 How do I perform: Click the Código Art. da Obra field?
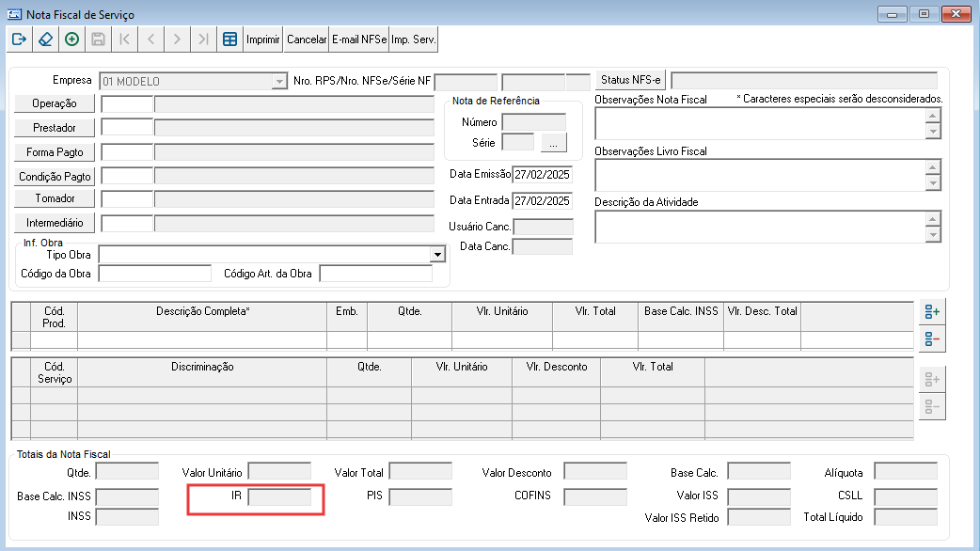click(375, 274)
